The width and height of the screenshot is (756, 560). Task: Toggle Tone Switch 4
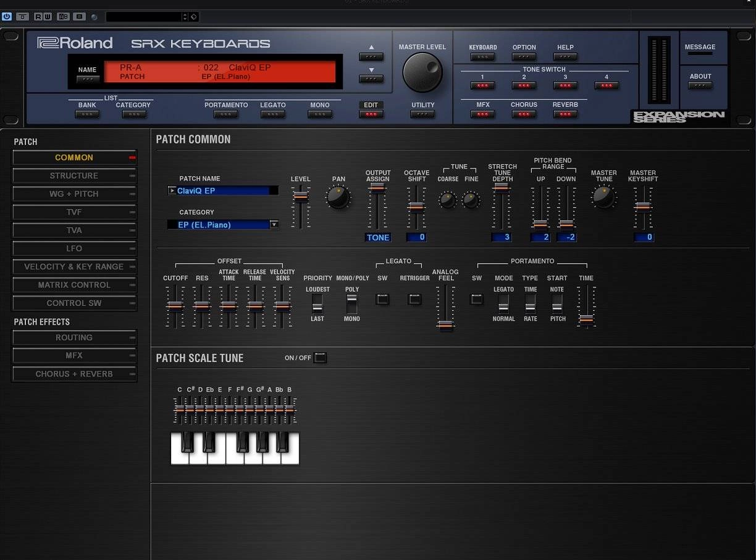[x=607, y=86]
